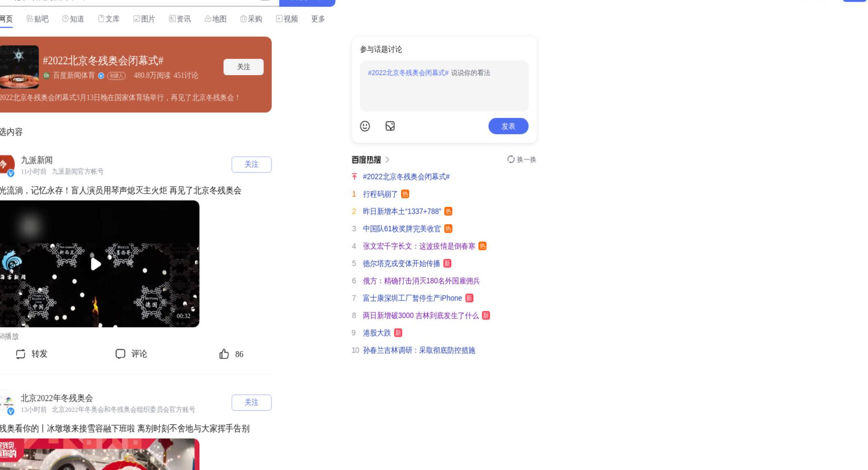The image size is (868, 470).
Task: Click the pinned-top icon before the hashtag hot search
Action: (x=354, y=177)
